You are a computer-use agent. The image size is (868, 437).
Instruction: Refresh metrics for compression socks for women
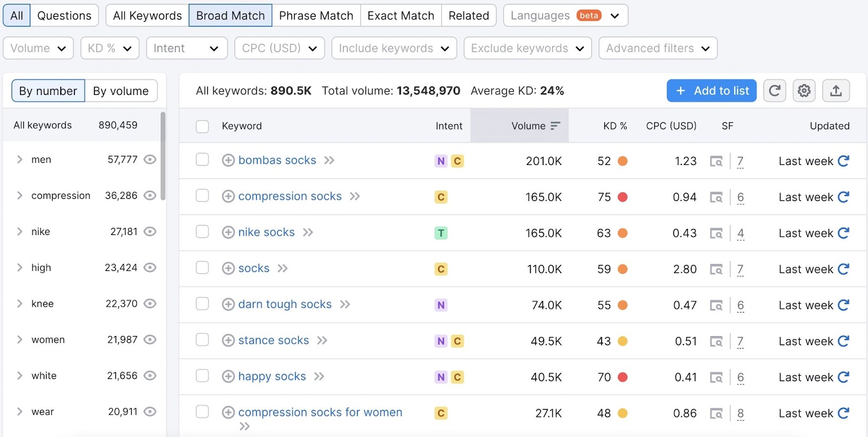click(x=843, y=413)
